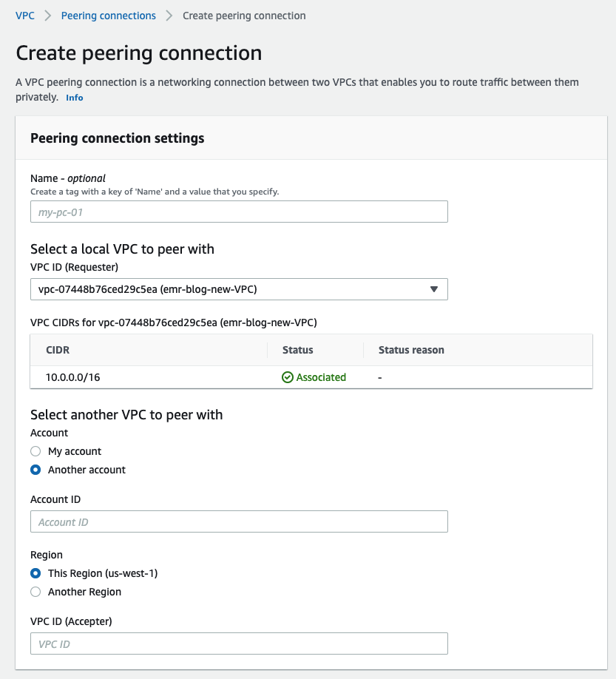Click the green Associated check icon
The image size is (616, 679).
(x=288, y=377)
